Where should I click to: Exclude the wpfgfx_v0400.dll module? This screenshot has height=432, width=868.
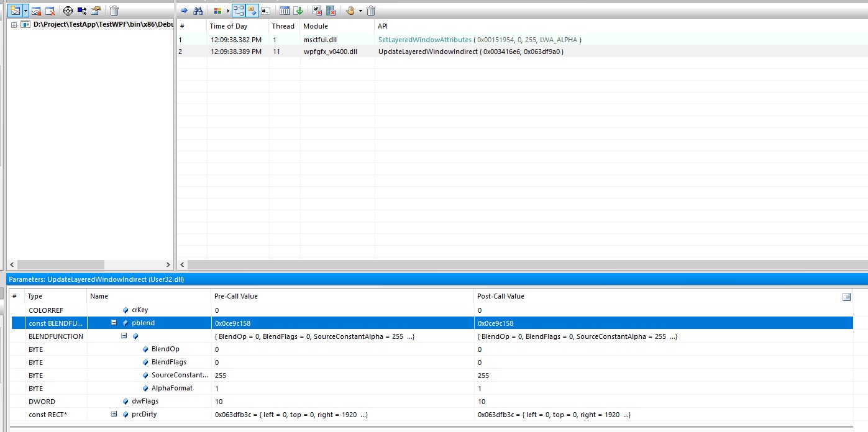[331, 11]
